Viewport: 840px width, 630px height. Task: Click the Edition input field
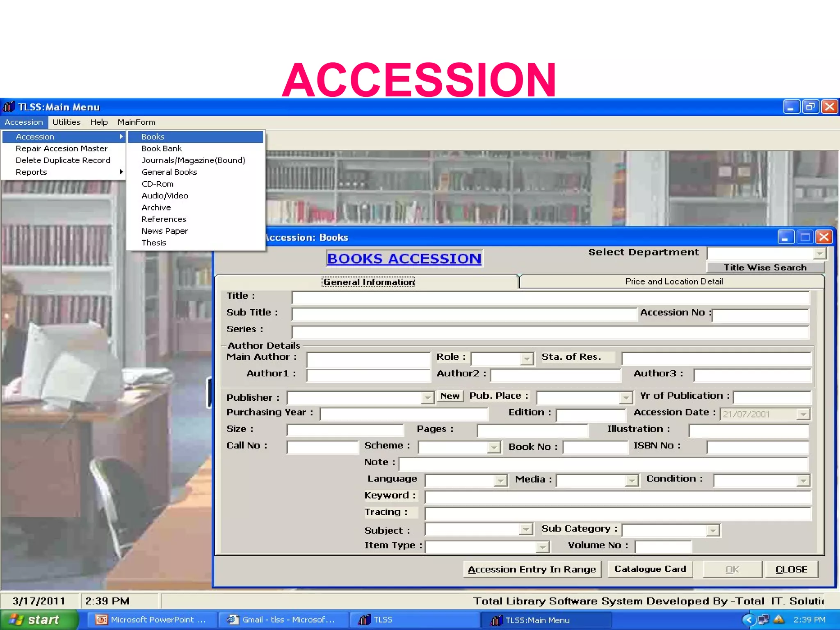pyautogui.click(x=591, y=415)
